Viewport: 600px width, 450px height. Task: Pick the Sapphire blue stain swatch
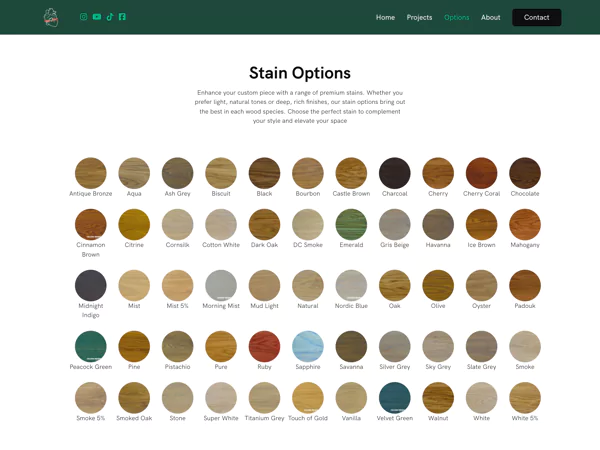coord(308,346)
